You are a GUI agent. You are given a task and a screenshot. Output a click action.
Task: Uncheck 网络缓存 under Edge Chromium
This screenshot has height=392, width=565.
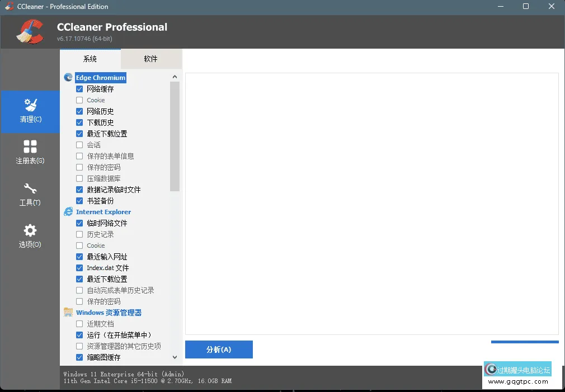tap(79, 89)
